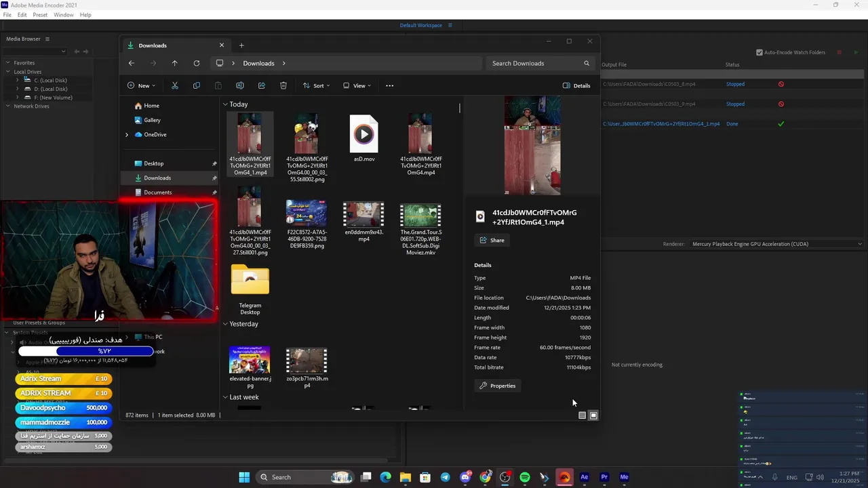Open Spotify from the taskbar
The width and height of the screenshot is (868, 488).
[x=525, y=477]
